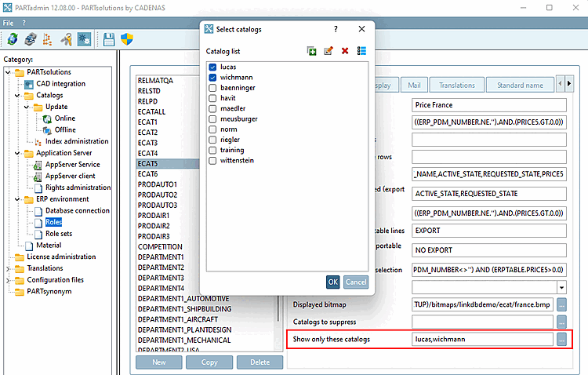Check the wittenstein catalog
This screenshot has height=375, width=588.
[212, 161]
